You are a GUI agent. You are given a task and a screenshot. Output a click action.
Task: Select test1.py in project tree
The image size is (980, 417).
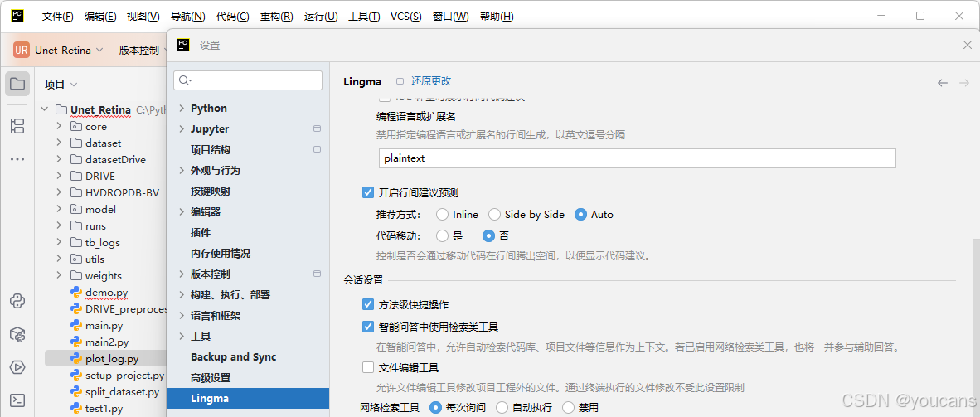click(x=104, y=409)
